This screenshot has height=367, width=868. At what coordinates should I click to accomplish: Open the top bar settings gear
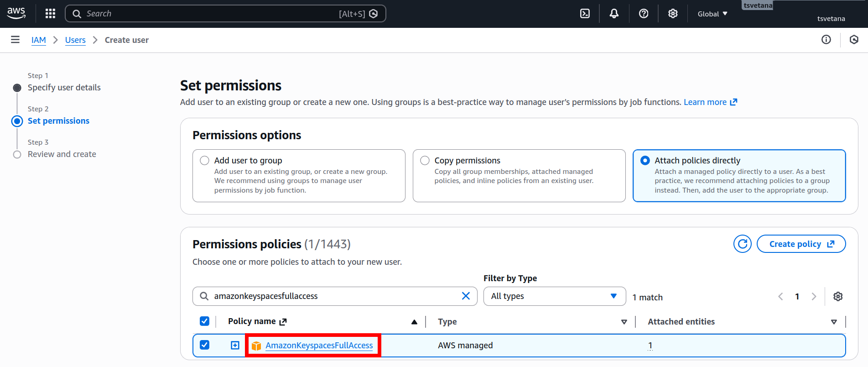pyautogui.click(x=673, y=14)
